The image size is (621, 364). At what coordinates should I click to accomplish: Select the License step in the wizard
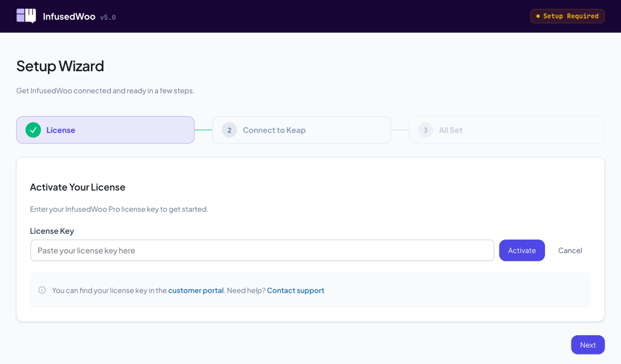click(x=105, y=130)
